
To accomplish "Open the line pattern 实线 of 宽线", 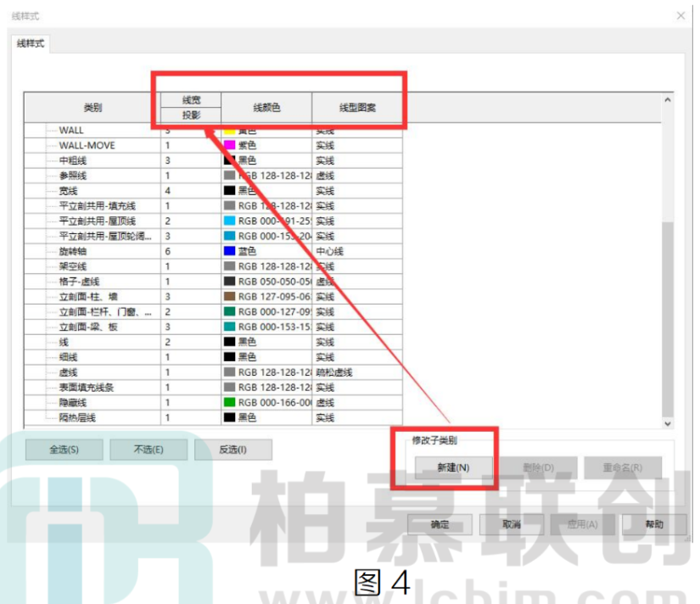I will (357, 191).
